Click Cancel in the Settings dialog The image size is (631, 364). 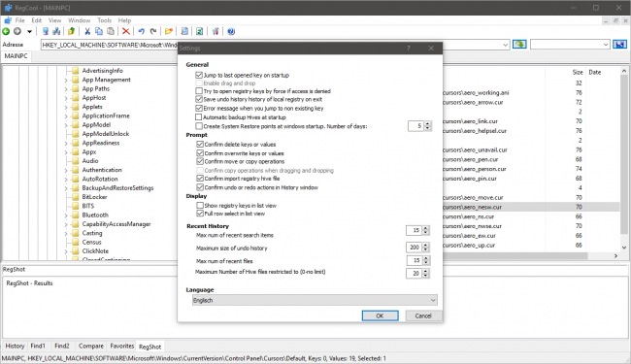[423, 315]
